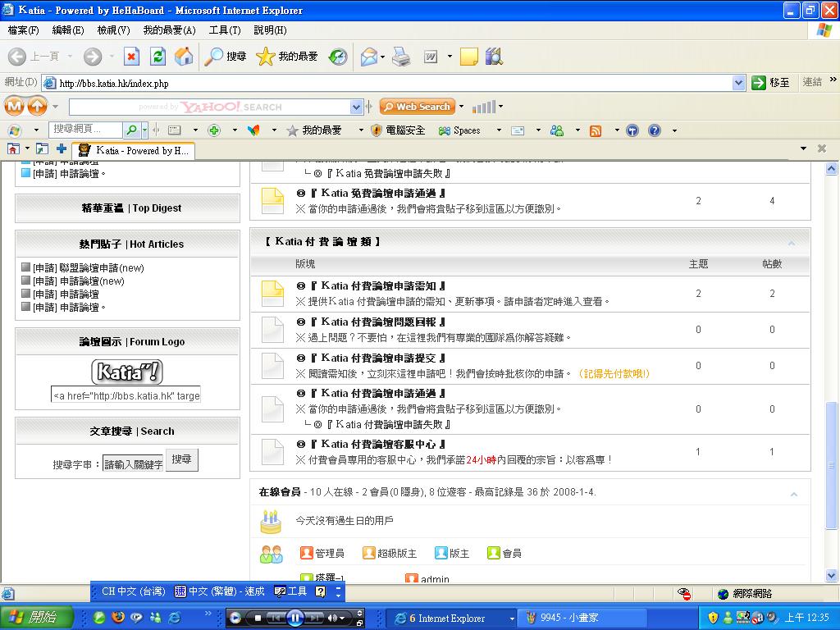The image size is (840, 630).
Task: Open the 說明(H) menu
Action: (x=270, y=30)
